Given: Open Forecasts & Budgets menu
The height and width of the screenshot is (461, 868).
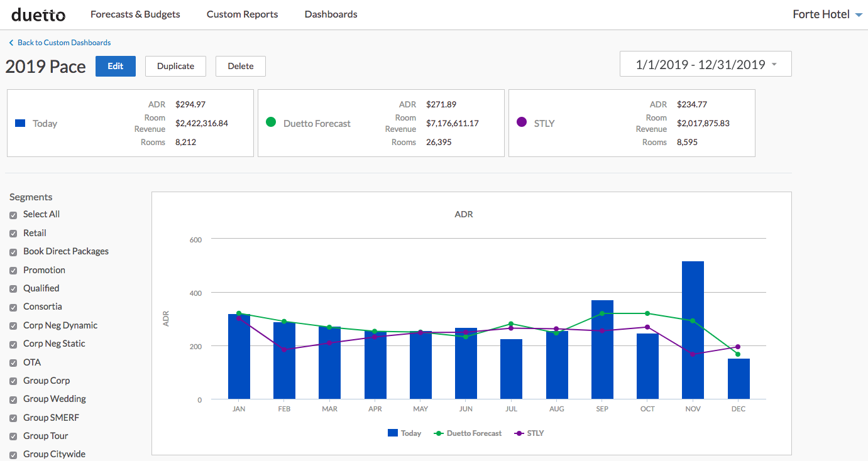Looking at the screenshot, I should tap(135, 14).
